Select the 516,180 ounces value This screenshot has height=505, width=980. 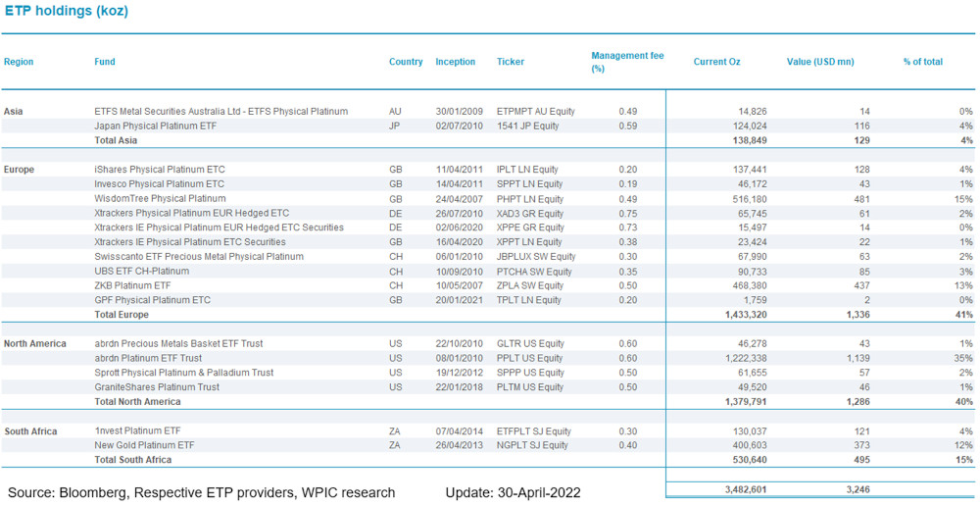[x=749, y=199]
